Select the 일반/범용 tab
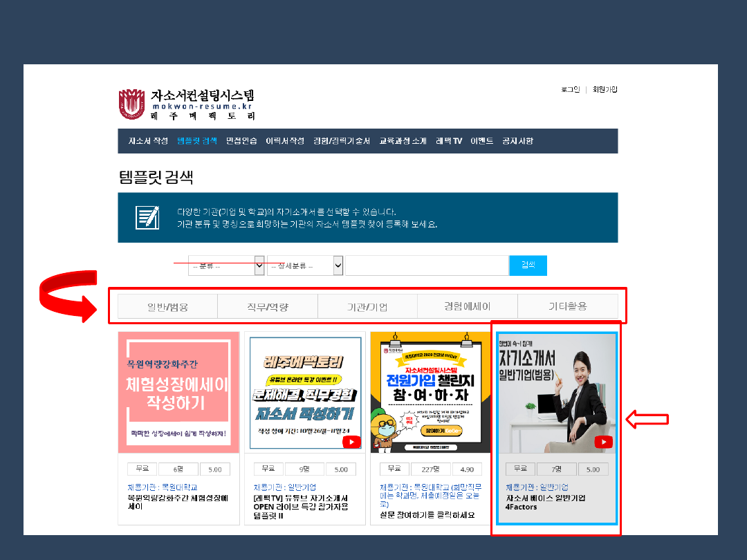The image size is (747, 560). coord(167,306)
